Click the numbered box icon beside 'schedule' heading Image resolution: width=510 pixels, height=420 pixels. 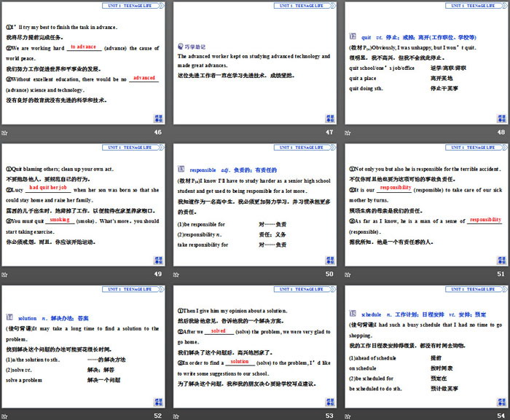[353, 314]
